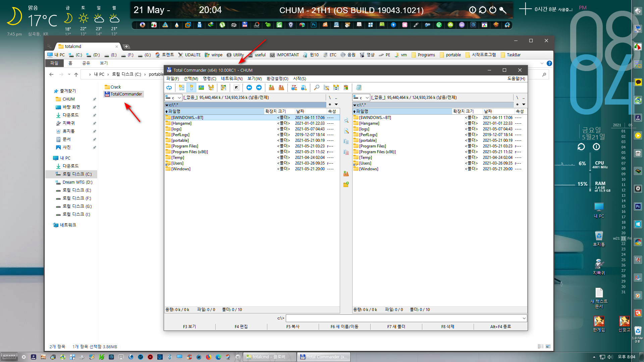Screen dimensions: 644x362
Task: Switch to brief file view icon
Action: [x=181, y=88]
